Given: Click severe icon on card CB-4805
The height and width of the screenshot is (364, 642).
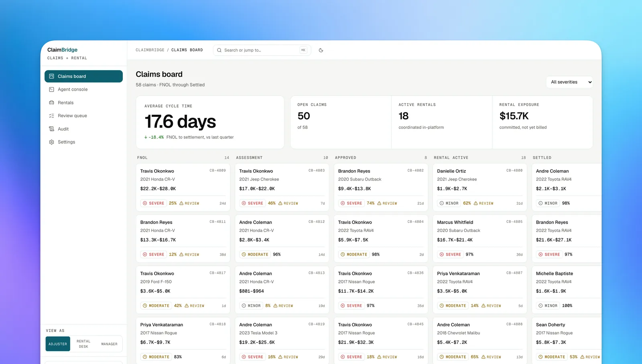Looking at the screenshot, I should click(x=442, y=254).
